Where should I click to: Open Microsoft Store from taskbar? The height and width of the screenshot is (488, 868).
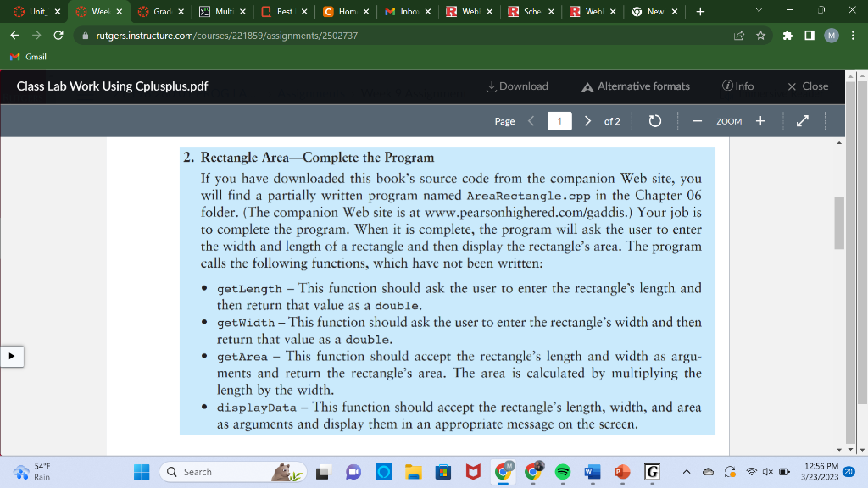(442, 472)
